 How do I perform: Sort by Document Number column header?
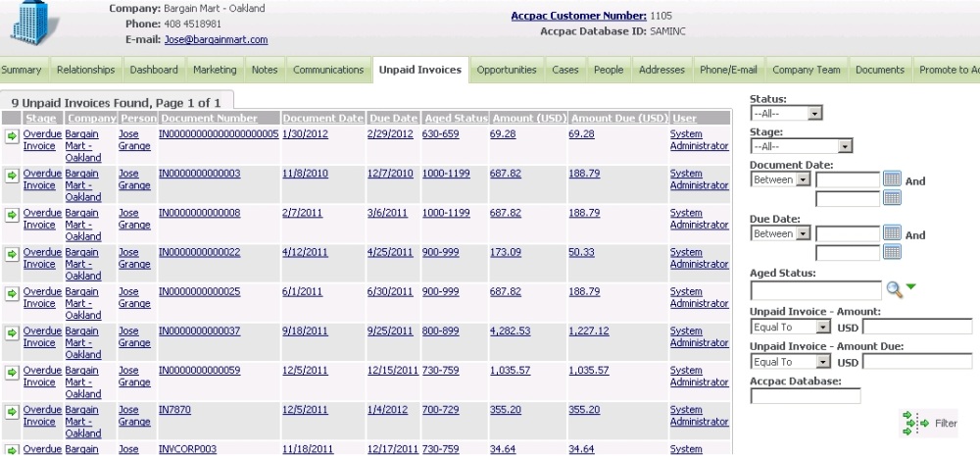point(208,118)
